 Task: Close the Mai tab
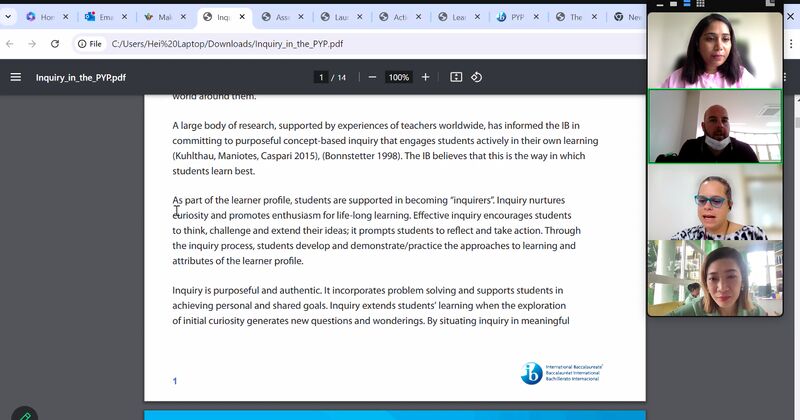tap(183, 17)
